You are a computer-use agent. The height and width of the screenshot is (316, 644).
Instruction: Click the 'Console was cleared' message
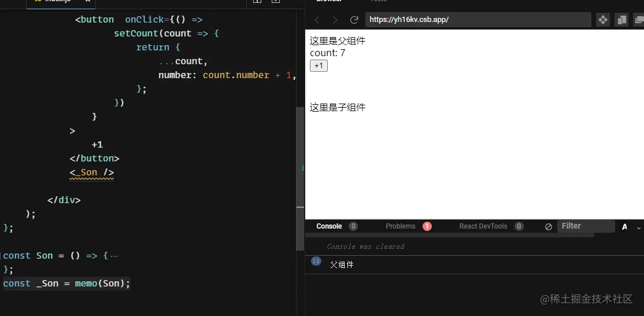365,247
